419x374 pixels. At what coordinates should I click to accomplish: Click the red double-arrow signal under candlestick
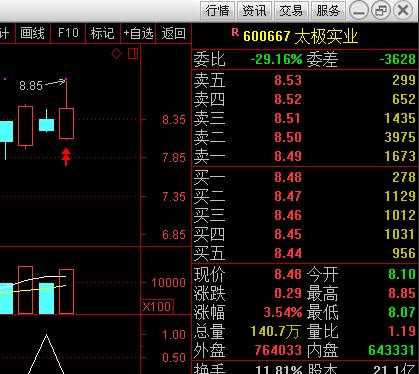click(66, 157)
